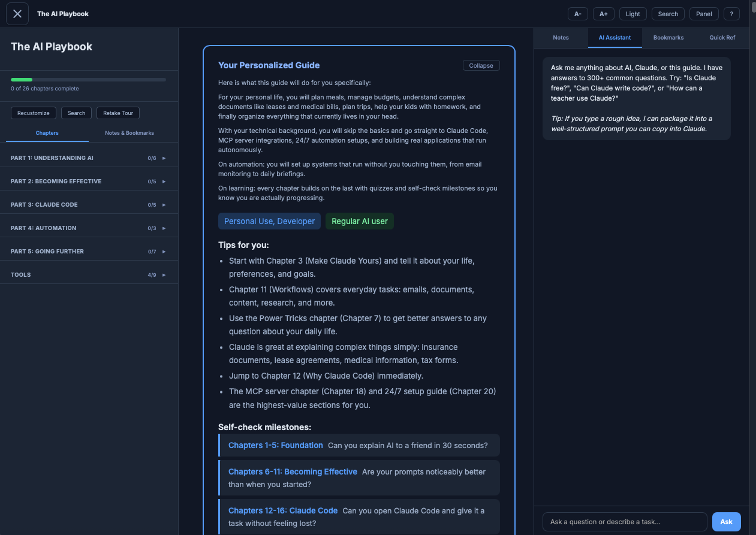756x535 pixels.
Task: Expand PART 3: CLAUDE CODE
Action: coord(89,204)
